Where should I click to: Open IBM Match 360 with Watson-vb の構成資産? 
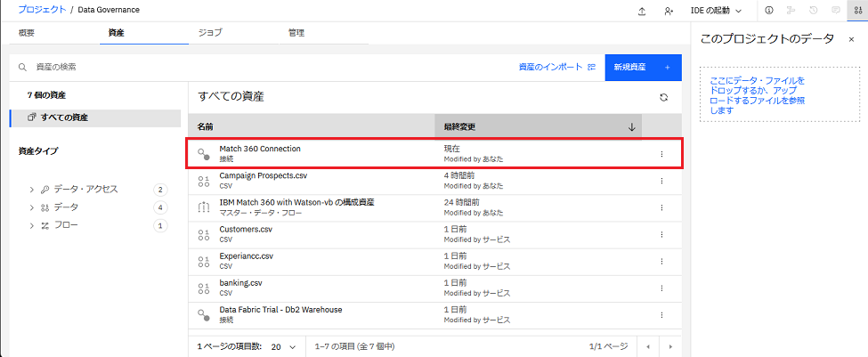click(x=296, y=202)
